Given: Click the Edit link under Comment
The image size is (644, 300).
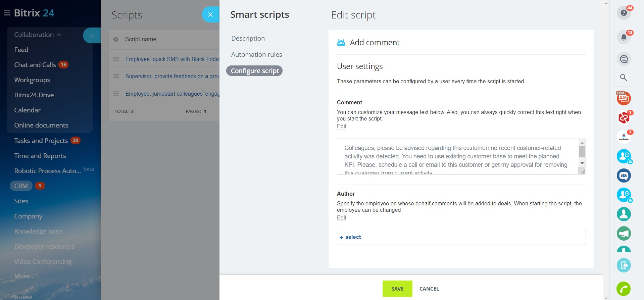Looking at the screenshot, I should tap(341, 127).
